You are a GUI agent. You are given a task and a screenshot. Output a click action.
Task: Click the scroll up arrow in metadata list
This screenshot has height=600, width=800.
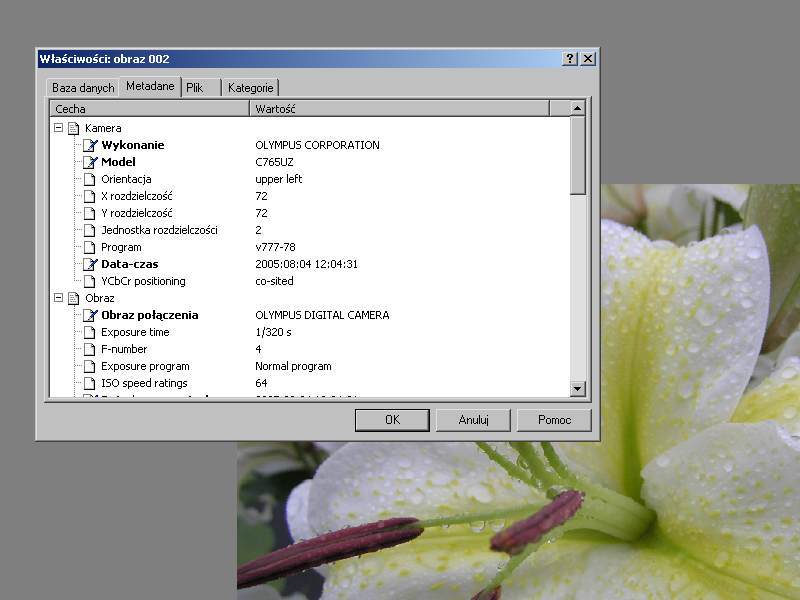click(577, 108)
